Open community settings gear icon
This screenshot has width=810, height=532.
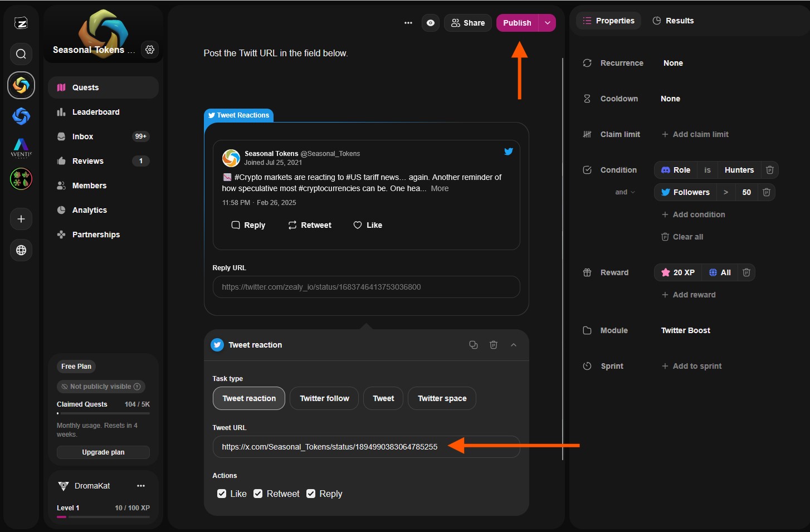(150, 50)
